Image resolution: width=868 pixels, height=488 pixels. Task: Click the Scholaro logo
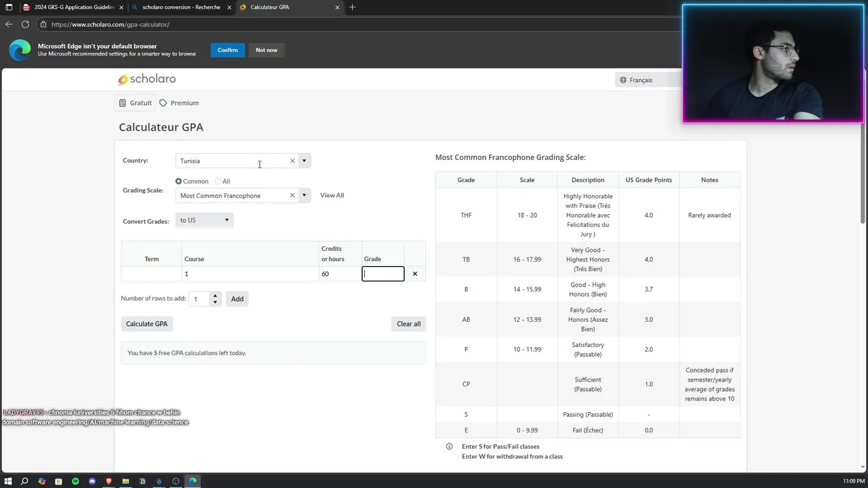147,79
